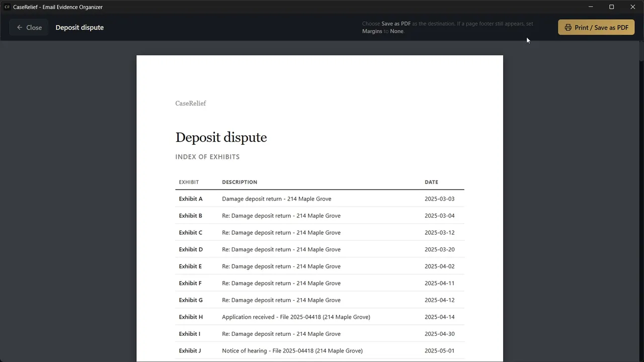
Task: Select the Exhibit F row label
Action: [x=190, y=283]
